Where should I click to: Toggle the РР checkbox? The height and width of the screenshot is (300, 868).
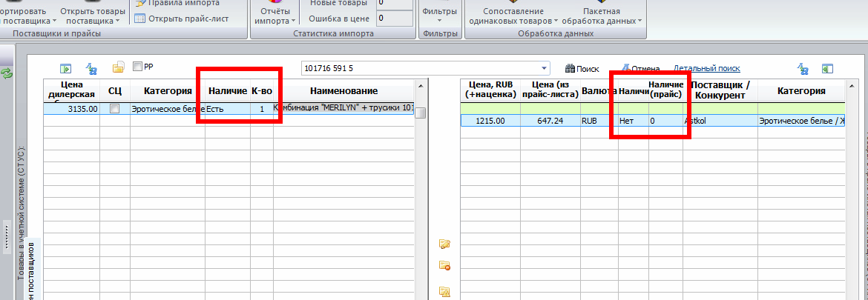pyautogui.click(x=138, y=67)
